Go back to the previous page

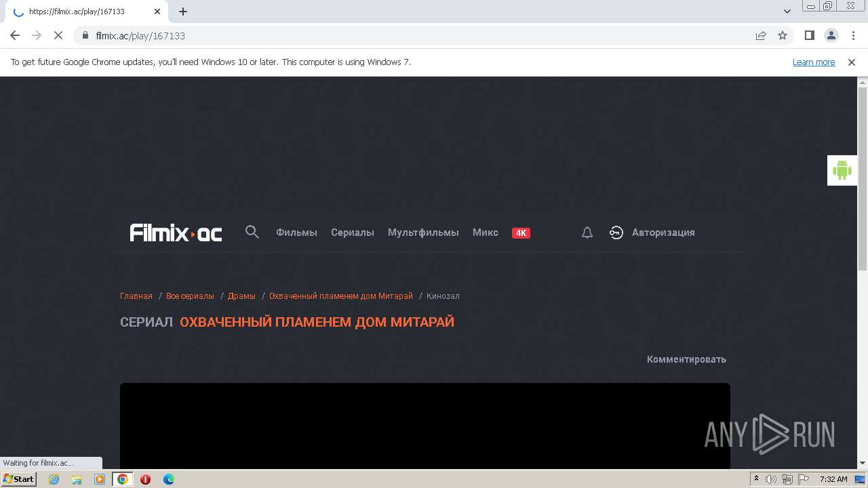tap(15, 35)
